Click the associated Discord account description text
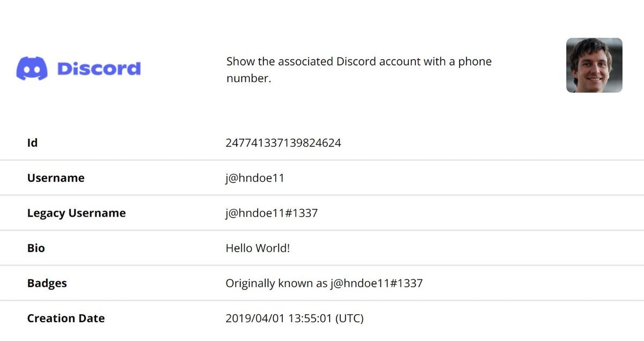Viewport: 644px width, 341px height. tap(359, 70)
